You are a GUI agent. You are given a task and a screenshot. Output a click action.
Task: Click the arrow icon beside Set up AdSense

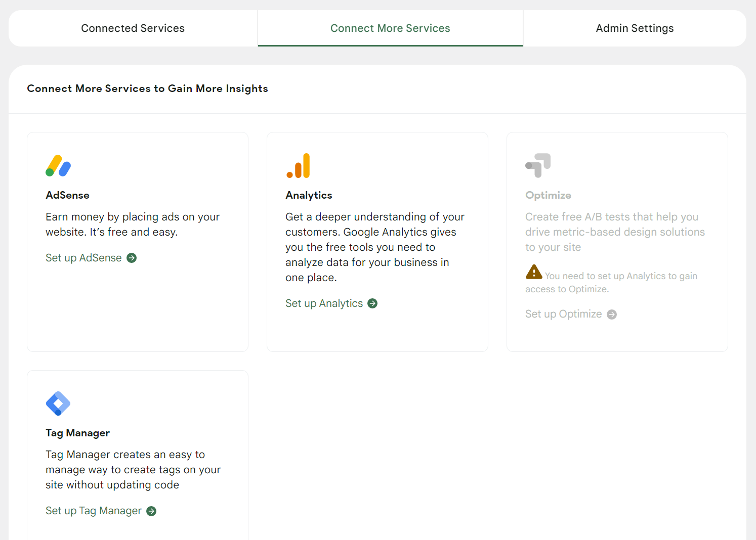click(x=132, y=258)
